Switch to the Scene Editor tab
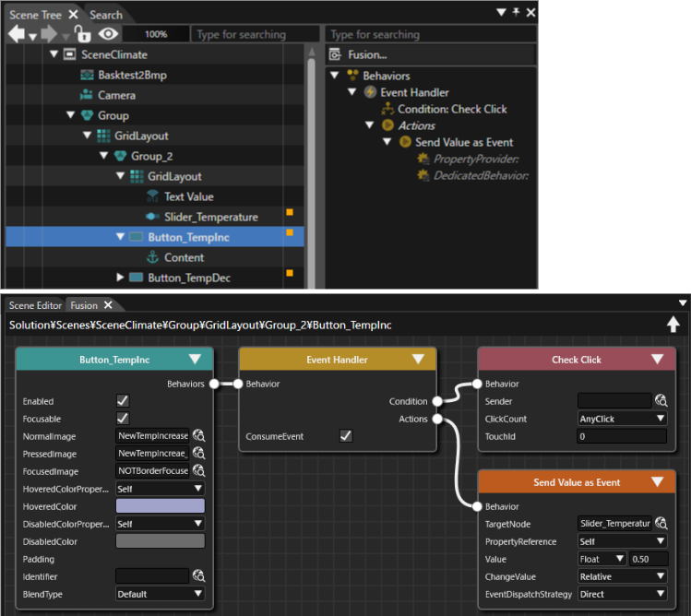The height and width of the screenshot is (616, 691). [35, 305]
